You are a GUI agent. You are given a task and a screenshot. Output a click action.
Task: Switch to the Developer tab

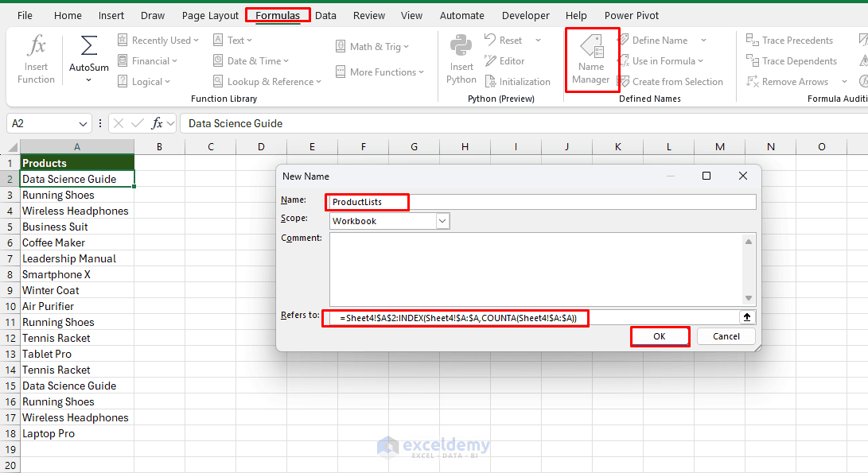(x=526, y=15)
